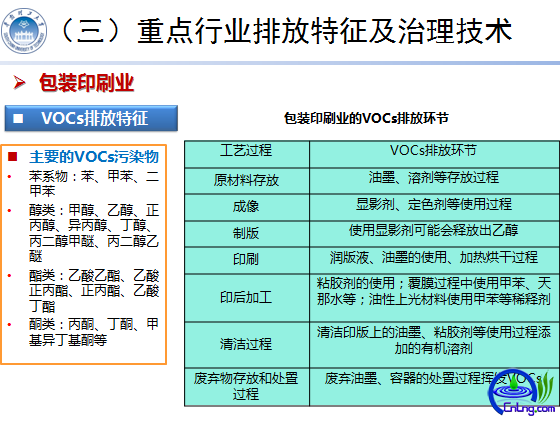Click the 清洁过程 table cell
Image resolution: width=560 pixels, height=421 pixels.
(x=247, y=345)
